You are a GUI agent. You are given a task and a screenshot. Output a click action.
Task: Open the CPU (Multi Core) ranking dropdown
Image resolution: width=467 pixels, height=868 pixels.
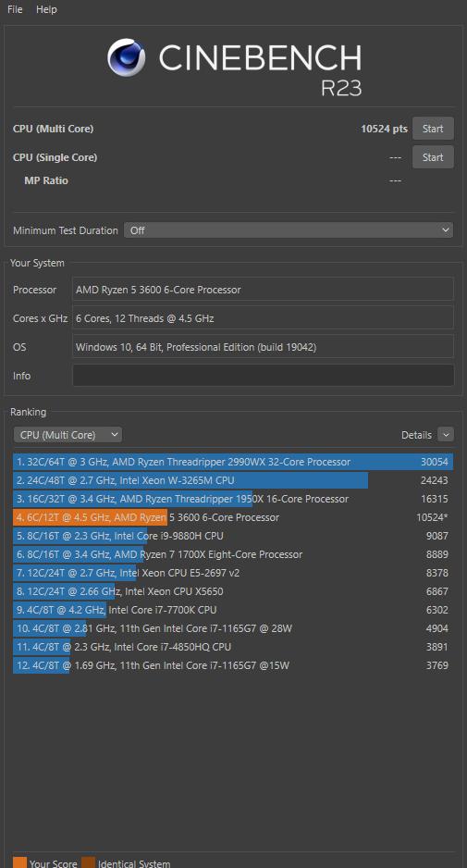coord(68,435)
